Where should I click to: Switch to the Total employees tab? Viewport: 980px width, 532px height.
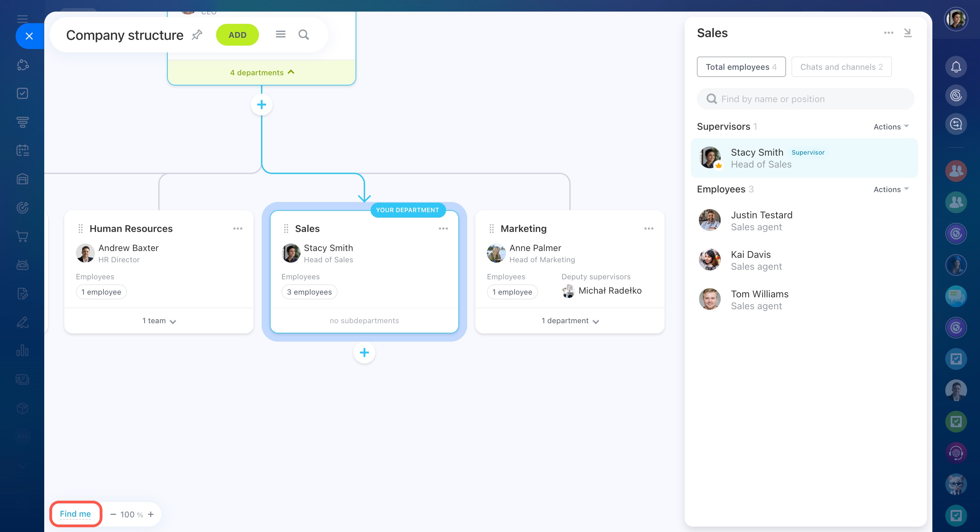coord(741,67)
